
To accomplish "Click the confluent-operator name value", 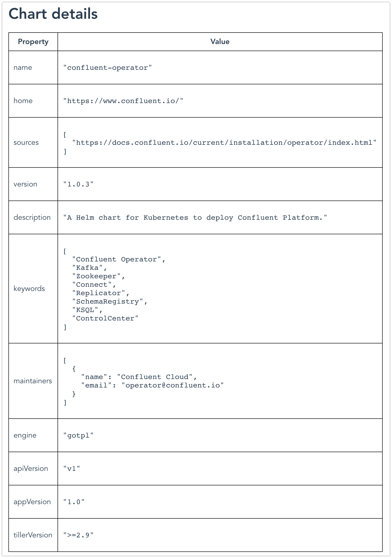I will tap(108, 67).
